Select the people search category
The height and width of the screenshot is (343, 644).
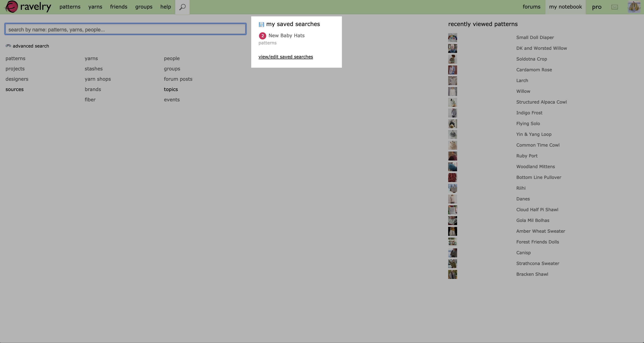pyautogui.click(x=172, y=58)
